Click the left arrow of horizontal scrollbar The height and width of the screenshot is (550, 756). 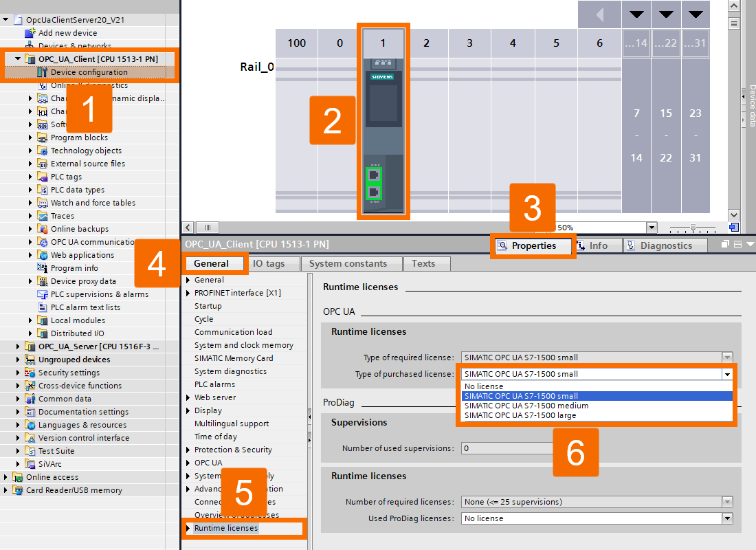pyautogui.click(x=188, y=228)
